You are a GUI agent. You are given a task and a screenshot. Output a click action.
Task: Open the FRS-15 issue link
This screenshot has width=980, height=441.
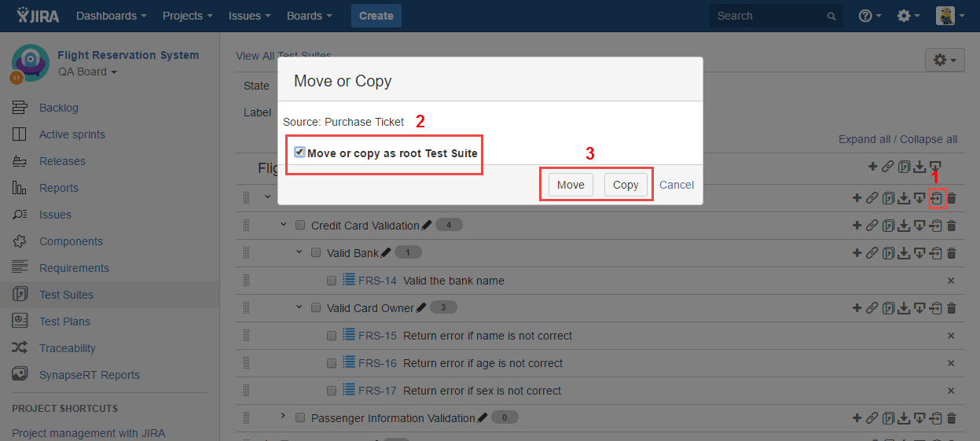click(x=377, y=336)
